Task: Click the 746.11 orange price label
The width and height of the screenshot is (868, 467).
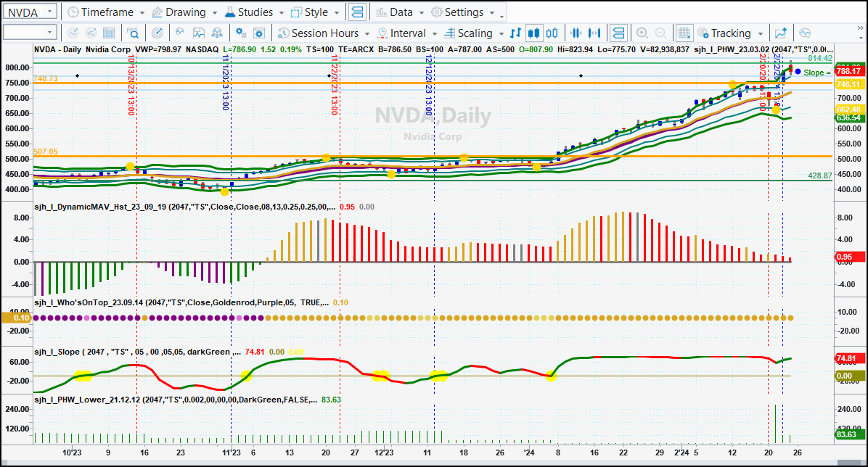Action: (x=848, y=84)
